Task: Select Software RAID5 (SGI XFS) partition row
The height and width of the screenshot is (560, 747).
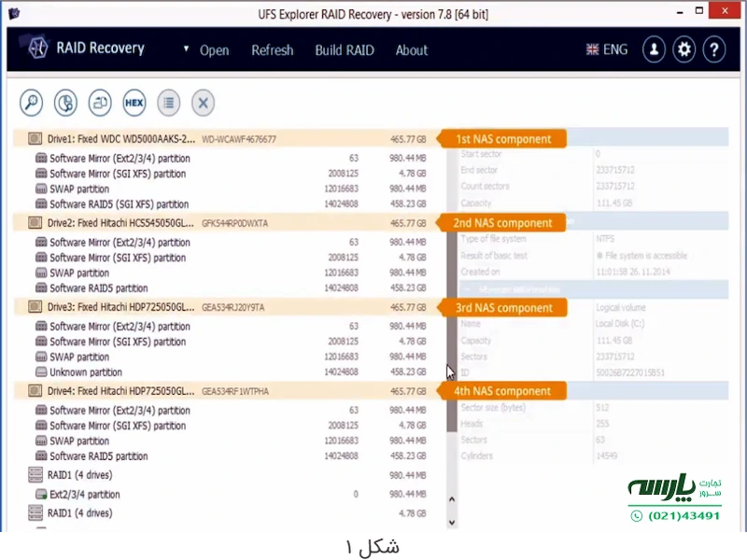Action: tap(231, 203)
